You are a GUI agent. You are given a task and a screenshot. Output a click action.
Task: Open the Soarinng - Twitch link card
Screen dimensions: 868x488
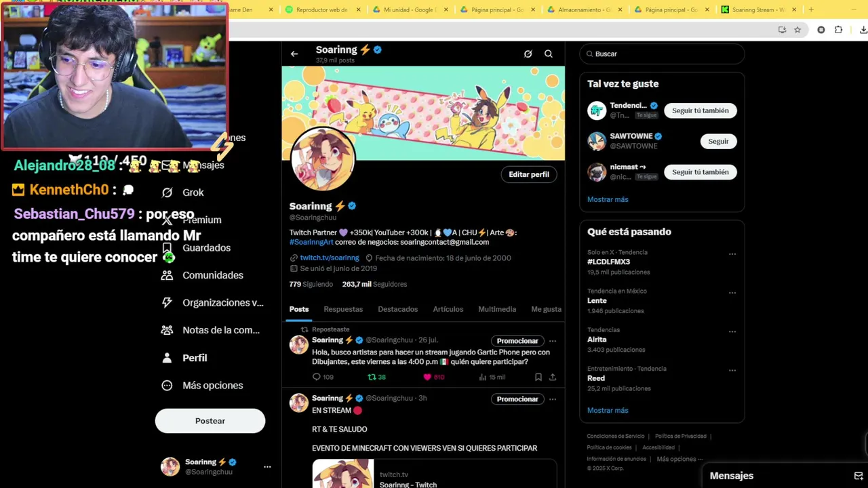click(434, 474)
